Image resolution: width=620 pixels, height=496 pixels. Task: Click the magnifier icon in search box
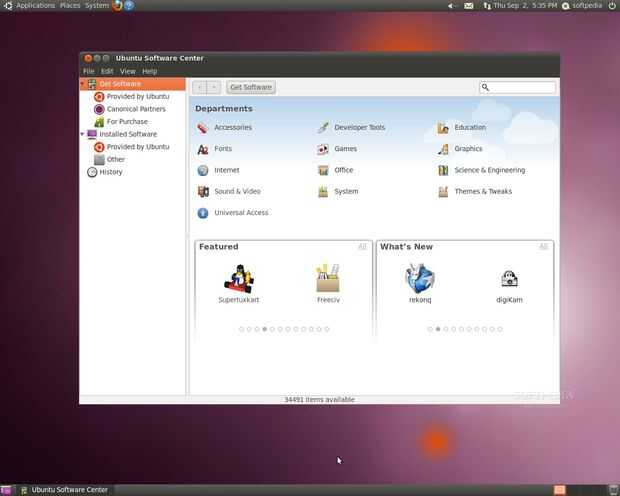pos(486,87)
